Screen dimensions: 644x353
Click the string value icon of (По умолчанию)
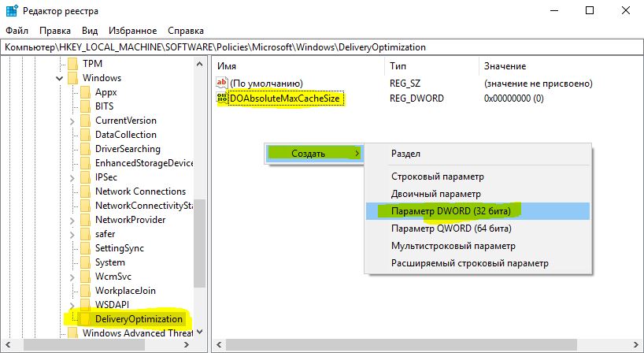[x=222, y=83]
